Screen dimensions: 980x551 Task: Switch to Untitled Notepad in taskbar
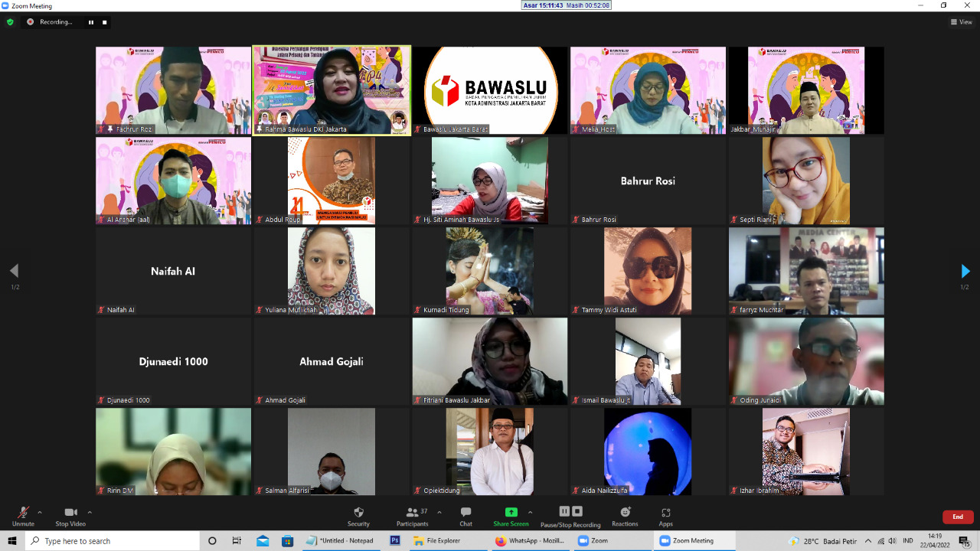[340, 541]
